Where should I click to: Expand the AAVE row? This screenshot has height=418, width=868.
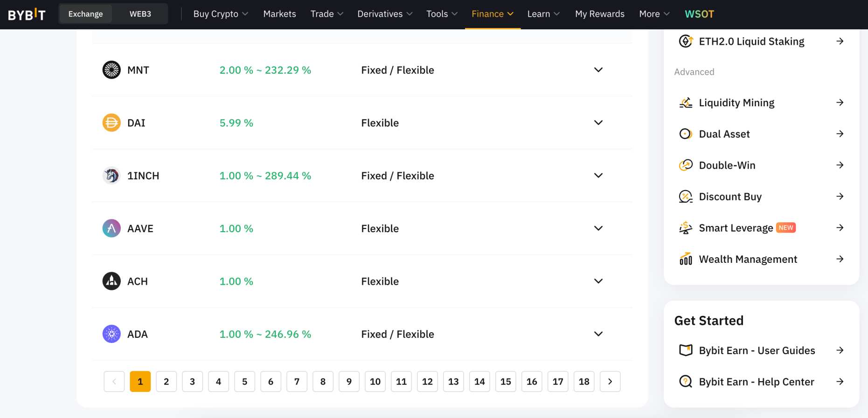598,228
